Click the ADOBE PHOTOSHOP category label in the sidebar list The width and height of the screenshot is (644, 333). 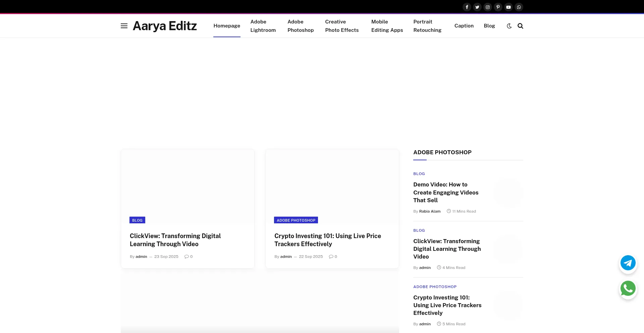[435, 287]
